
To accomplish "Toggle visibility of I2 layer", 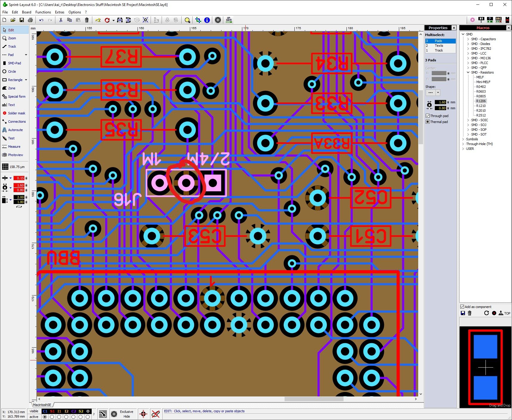I will (x=66, y=411).
